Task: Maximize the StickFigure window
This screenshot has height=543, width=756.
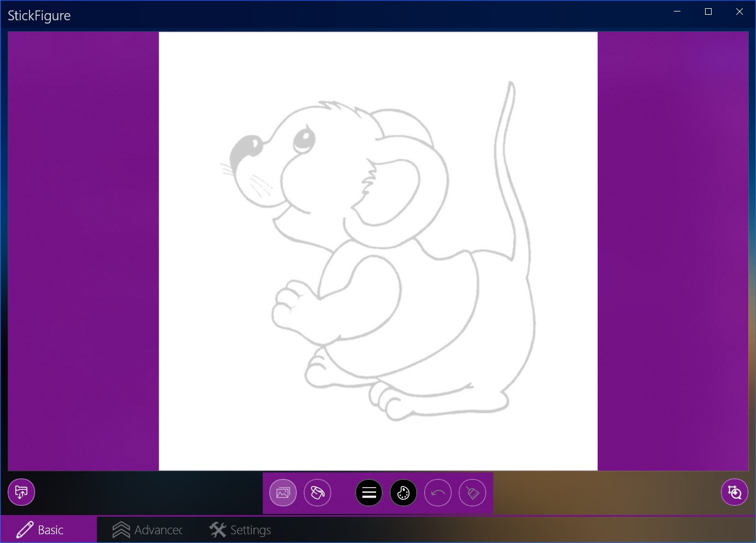Action: point(708,11)
